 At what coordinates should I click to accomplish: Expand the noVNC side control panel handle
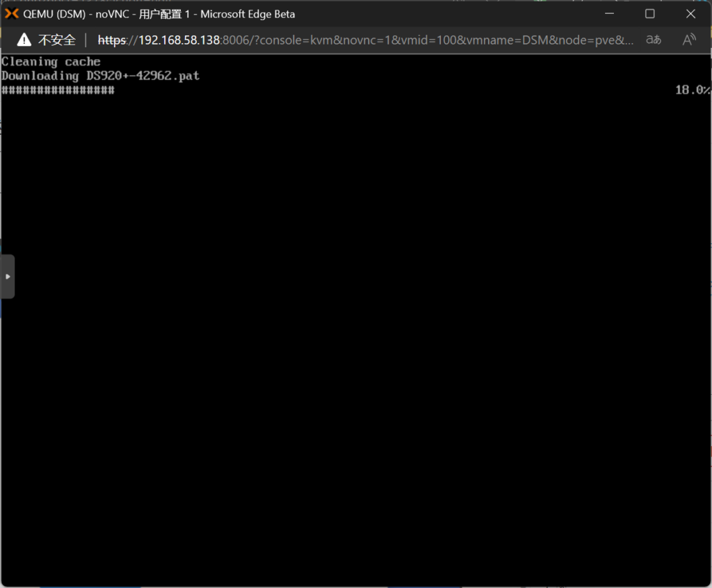(7, 276)
